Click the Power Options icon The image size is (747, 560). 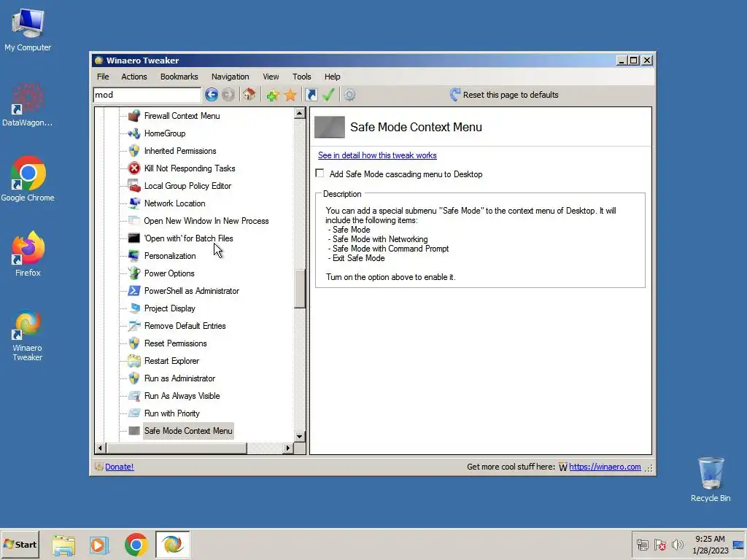point(134,273)
